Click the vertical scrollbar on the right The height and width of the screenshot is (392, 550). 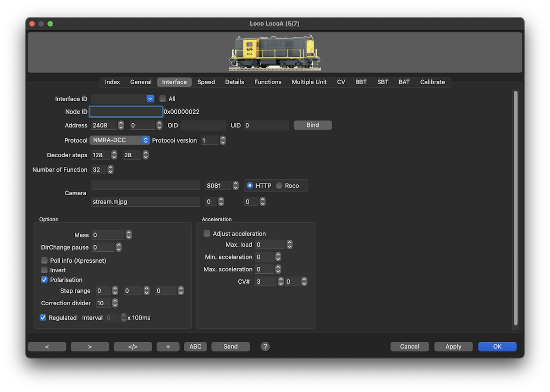pyautogui.click(x=516, y=206)
